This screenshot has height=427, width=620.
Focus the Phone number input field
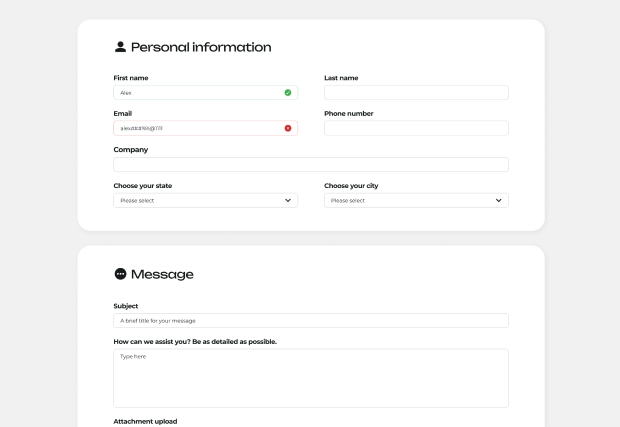coord(416,128)
